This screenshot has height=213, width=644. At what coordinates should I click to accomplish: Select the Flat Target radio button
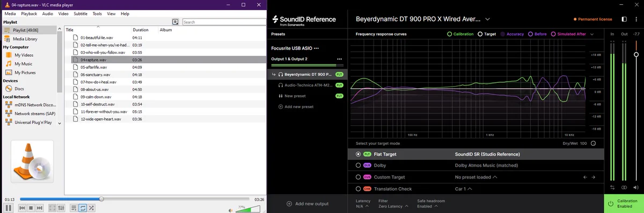pyautogui.click(x=358, y=154)
